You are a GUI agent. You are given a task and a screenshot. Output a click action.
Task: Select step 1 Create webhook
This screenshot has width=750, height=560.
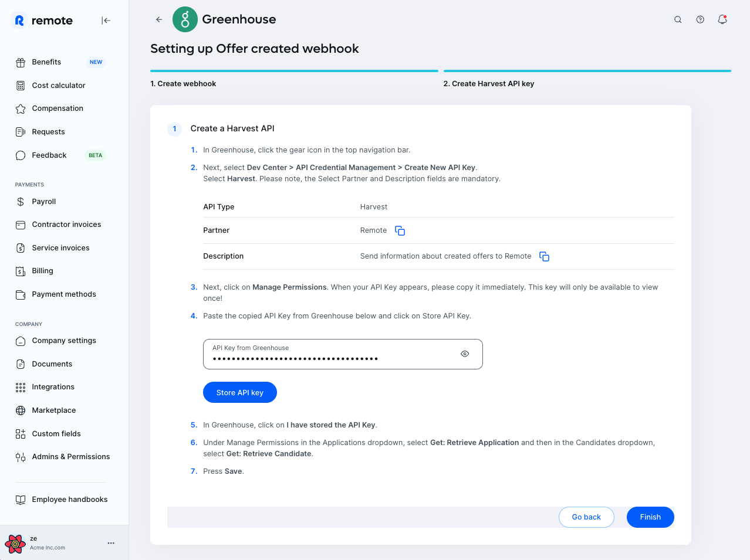click(183, 84)
